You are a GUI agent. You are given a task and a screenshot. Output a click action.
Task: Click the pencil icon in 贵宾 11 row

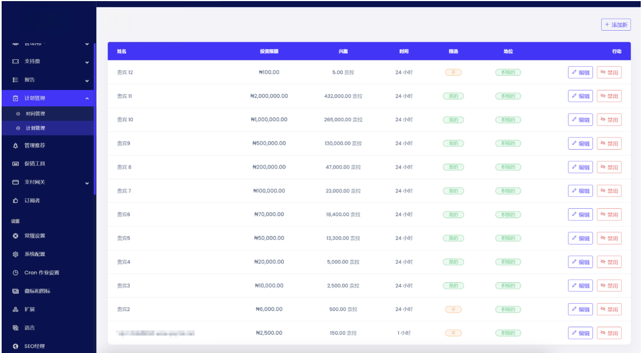point(574,96)
